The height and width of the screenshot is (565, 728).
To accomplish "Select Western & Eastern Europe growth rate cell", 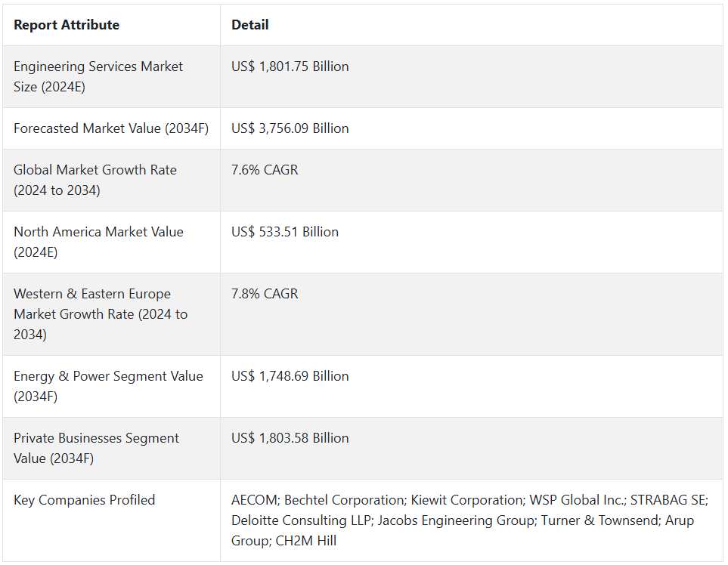I will [x=101, y=313].
